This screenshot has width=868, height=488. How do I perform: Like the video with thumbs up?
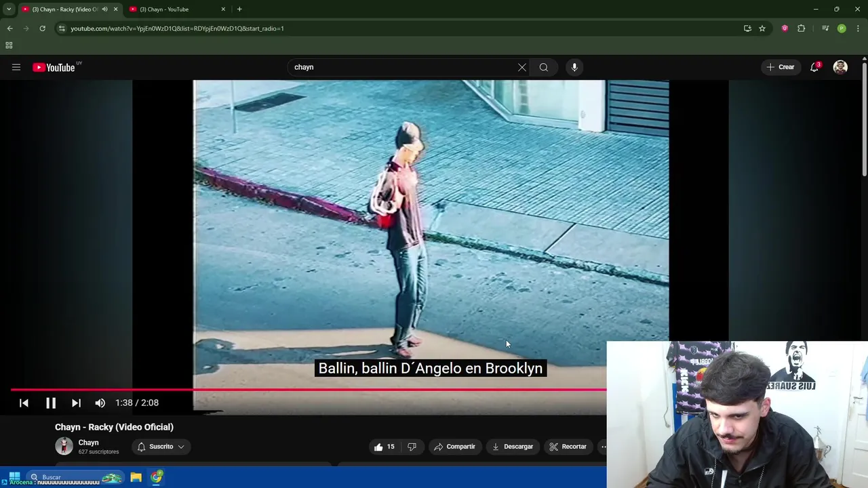tap(384, 447)
